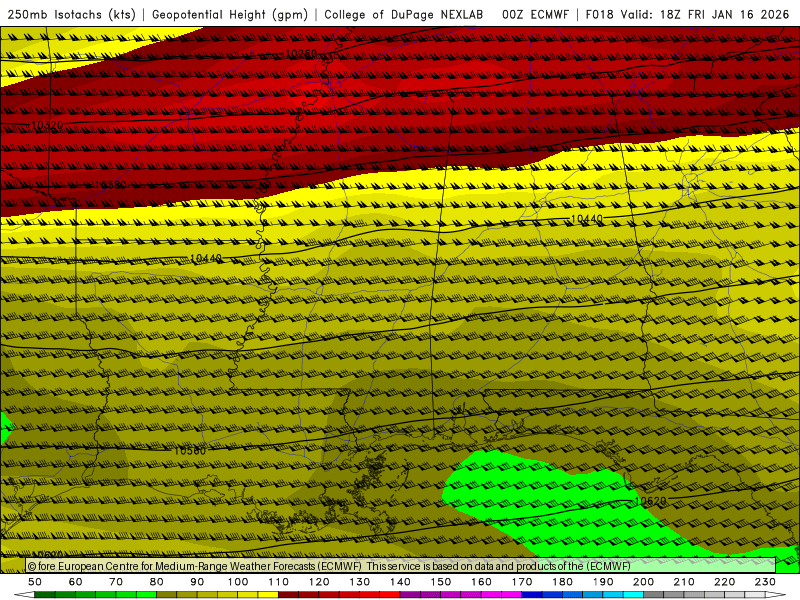Screen dimensions: 800x600
Task: Select the "College of DuPage NEXLAB" header text
Action: pyautogui.click(x=404, y=15)
